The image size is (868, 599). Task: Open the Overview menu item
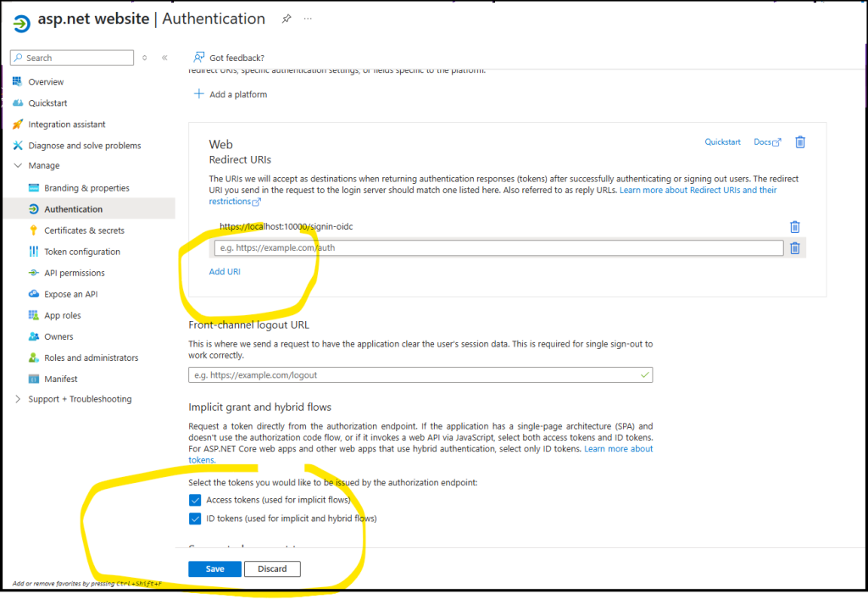point(46,82)
